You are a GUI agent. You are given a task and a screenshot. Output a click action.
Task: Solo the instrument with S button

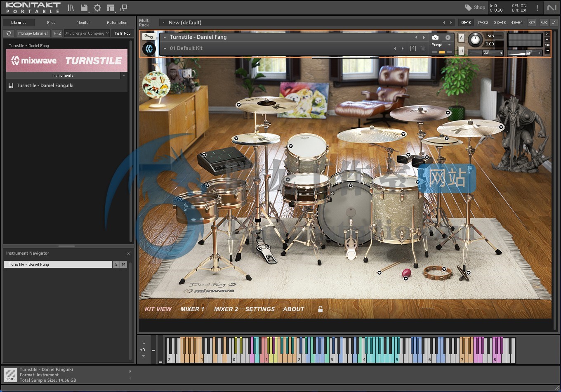461,38
